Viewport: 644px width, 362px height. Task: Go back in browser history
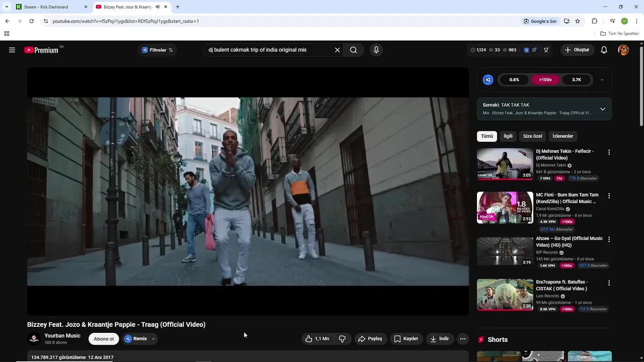click(7, 21)
